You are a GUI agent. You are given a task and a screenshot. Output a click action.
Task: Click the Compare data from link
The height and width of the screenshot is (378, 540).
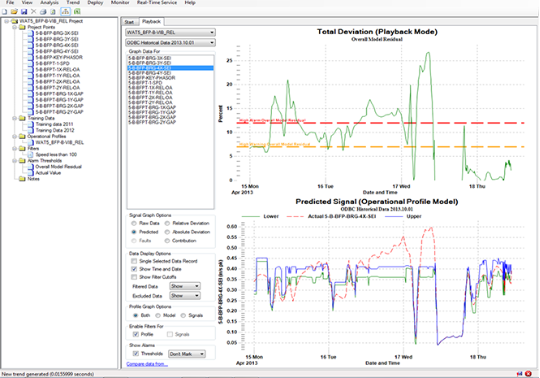pos(147,364)
